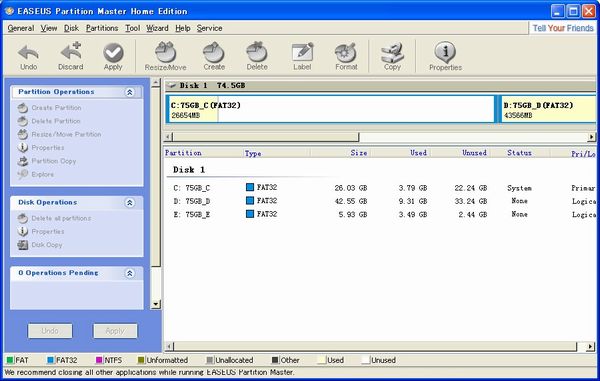This screenshot has width=600, height=381.
Task: Click the NTFS magenta legend swatch
Action: click(x=99, y=360)
